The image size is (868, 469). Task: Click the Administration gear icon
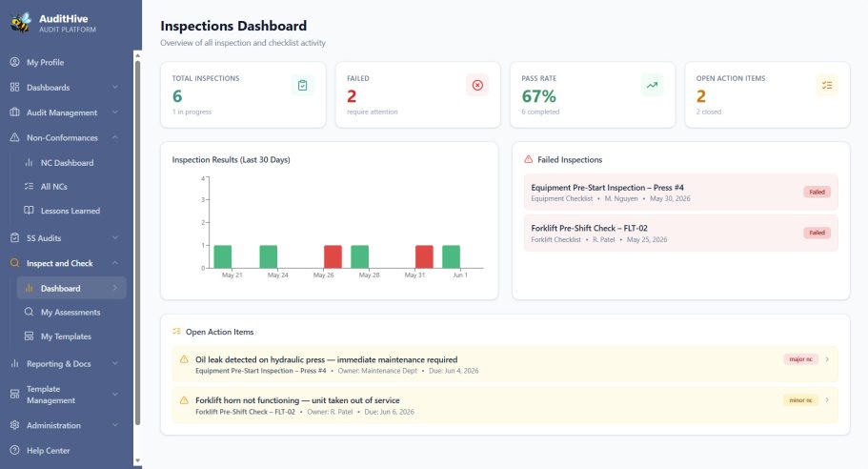coord(15,425)
